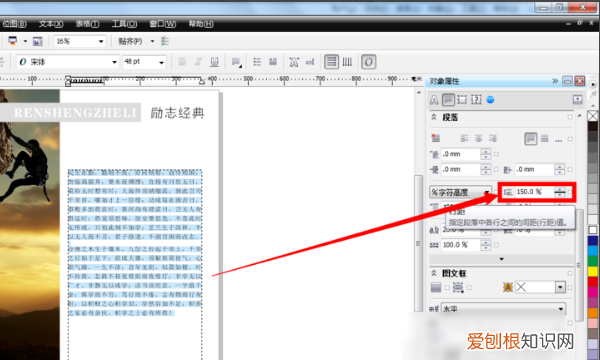600x360 pixels.
Task: Open the 窗口(W) menu
Action: click(x=163, y=24)
